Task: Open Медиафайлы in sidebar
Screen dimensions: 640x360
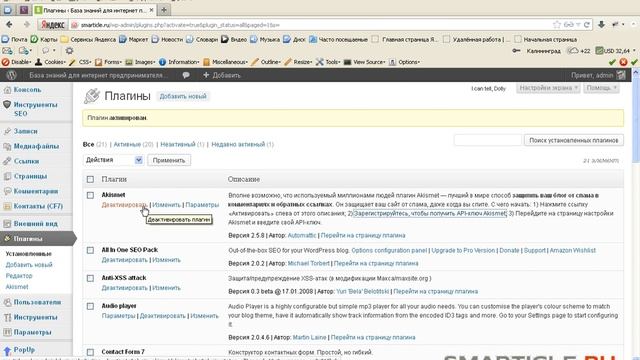Action: 36,146
